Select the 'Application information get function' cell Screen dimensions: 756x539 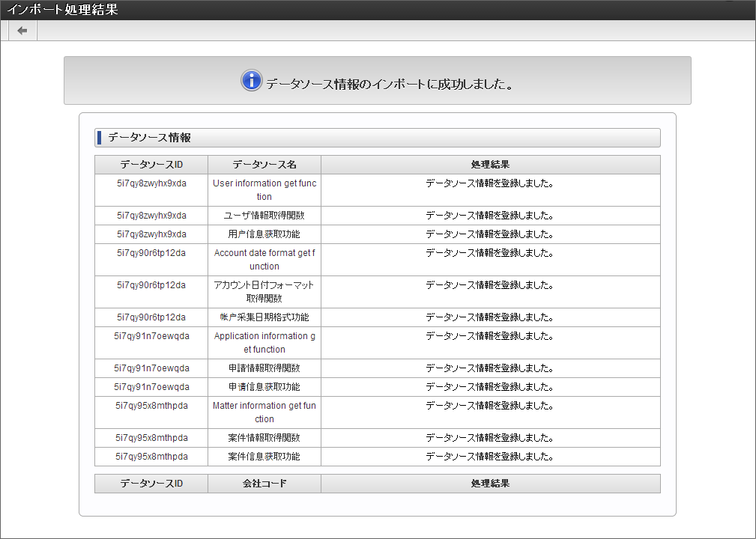click(264, 343)
